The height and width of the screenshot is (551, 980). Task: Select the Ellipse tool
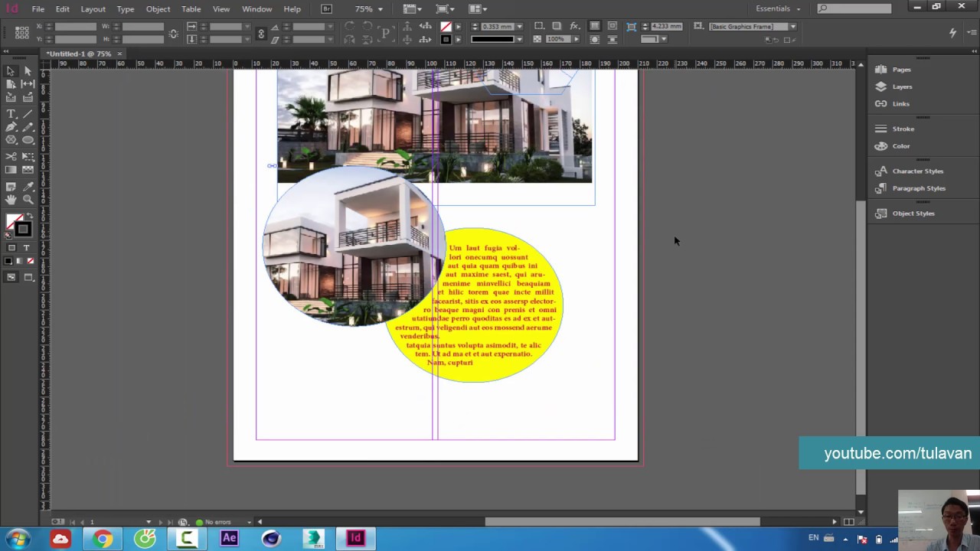(x=28, y=139)
